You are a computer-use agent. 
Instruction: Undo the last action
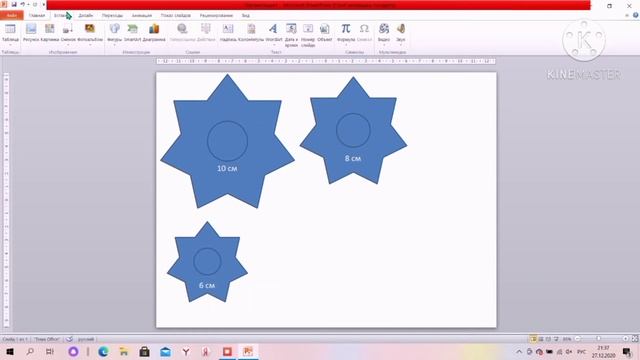pyautogui.click(x=22, y=4)
